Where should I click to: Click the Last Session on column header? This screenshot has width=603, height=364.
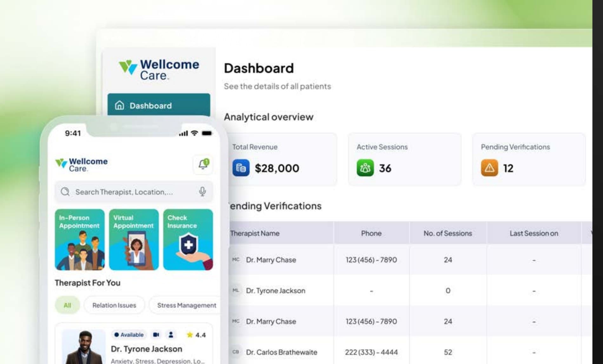tap(534, 233)
